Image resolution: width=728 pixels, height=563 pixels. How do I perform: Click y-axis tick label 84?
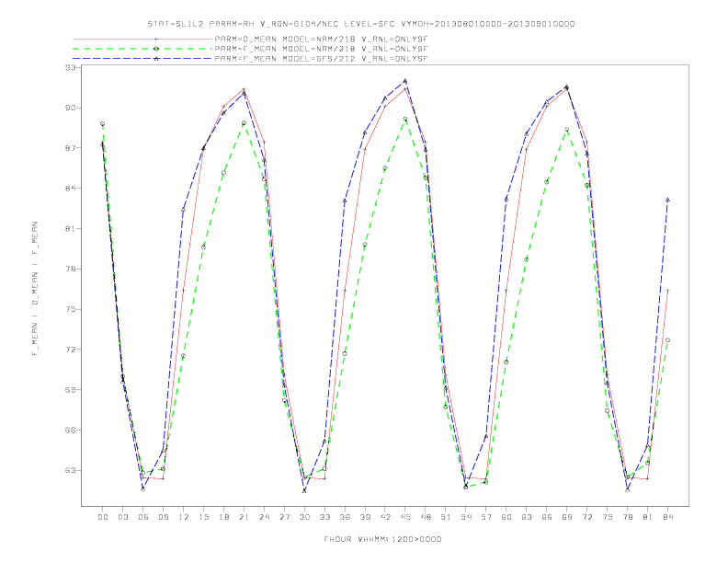[x=71, y=189]
